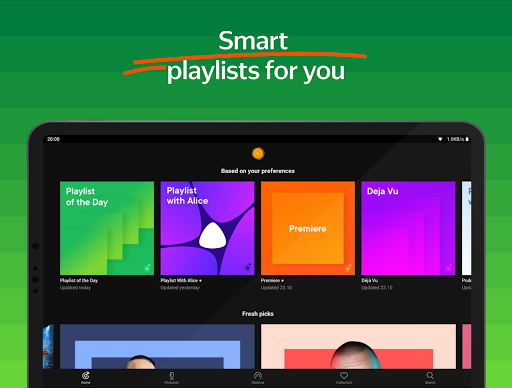The image size is (512, 388).
Task: Open Playlist of the Day cover
Action: pyautogui.click(x=107, y=228)
